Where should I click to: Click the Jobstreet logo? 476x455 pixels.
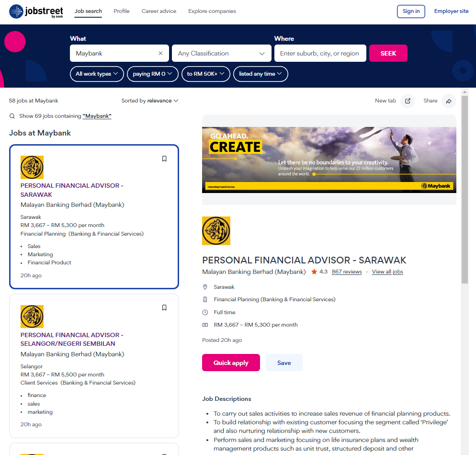[36, 11]
